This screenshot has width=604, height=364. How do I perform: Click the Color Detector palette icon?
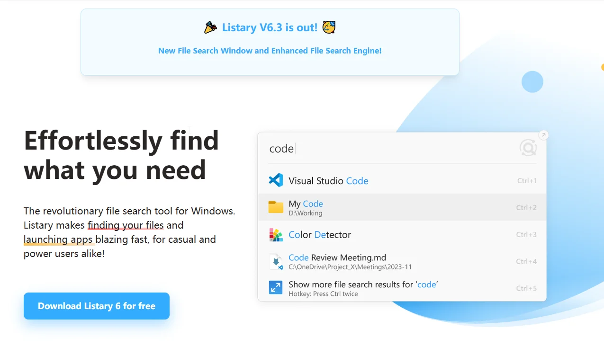pos(276,234)
